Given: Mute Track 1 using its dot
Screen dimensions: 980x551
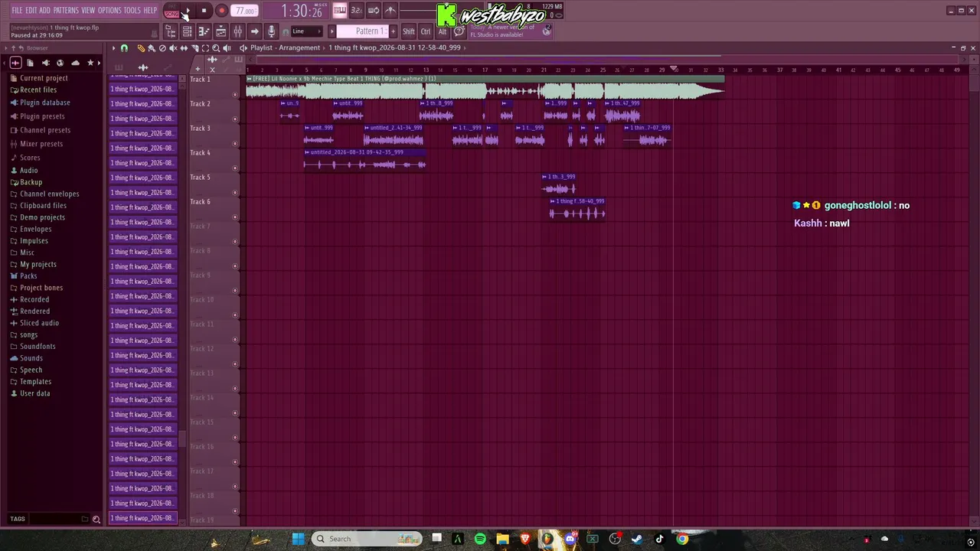Looking at the screenshot, I should tap(235, 95).
